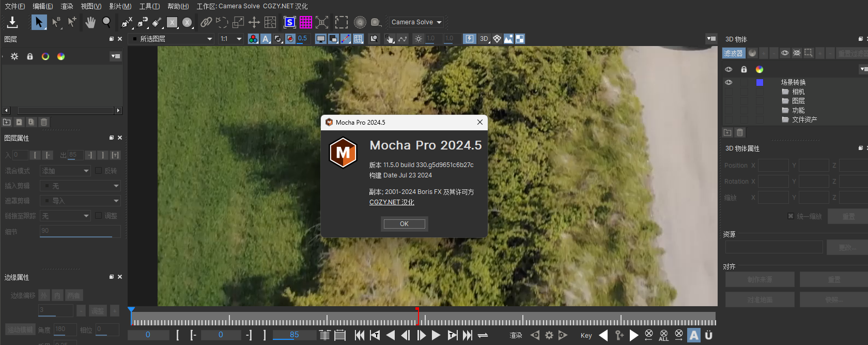
Task: Play the clip forward
Action: coord(436,335)
